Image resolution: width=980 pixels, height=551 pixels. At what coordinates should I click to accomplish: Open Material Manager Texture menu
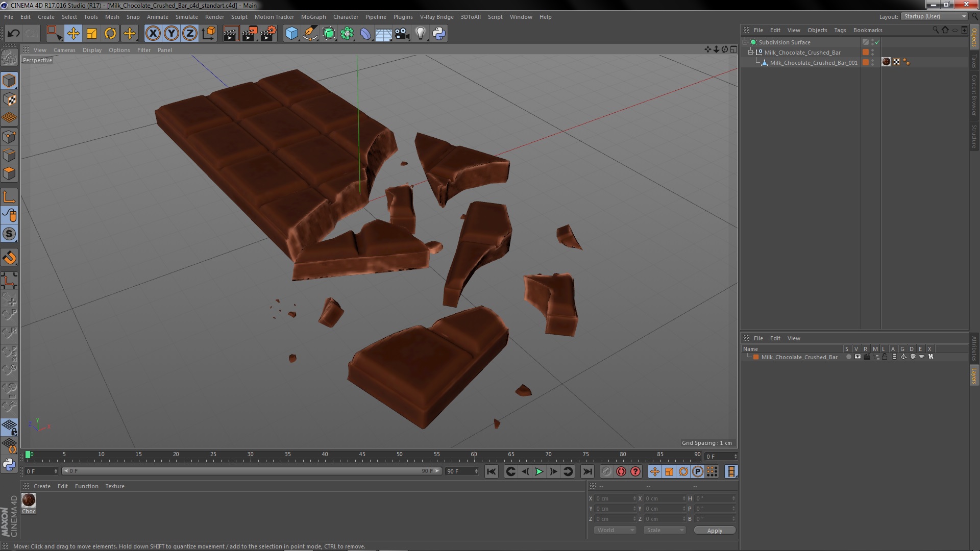coord(114,486)
